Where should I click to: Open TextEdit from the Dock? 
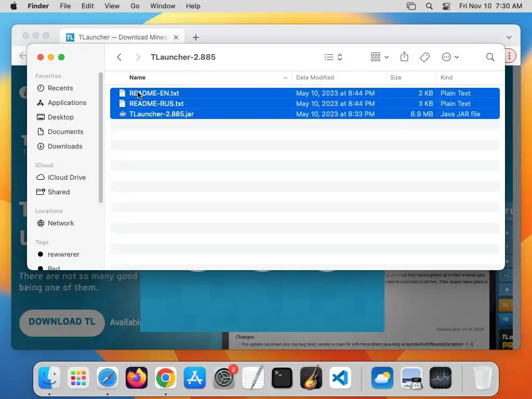point(253,378)
